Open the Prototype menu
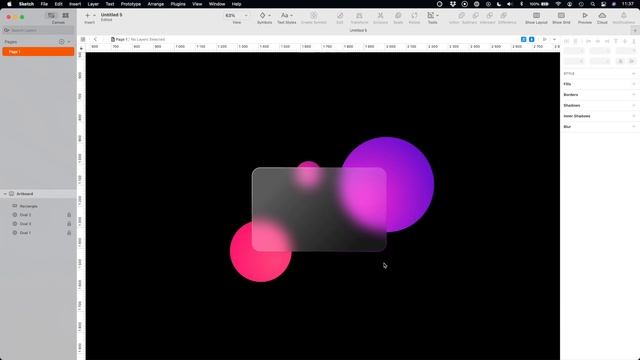Image resolution: width=640 pixels, height=360 pixels. (x=131, y=4)
